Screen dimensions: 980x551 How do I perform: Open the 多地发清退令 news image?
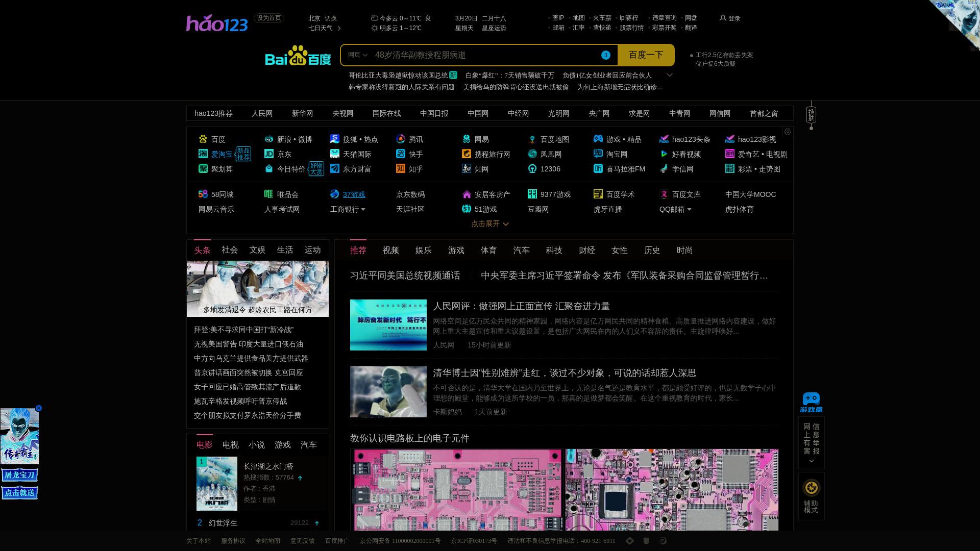[258, 289]
